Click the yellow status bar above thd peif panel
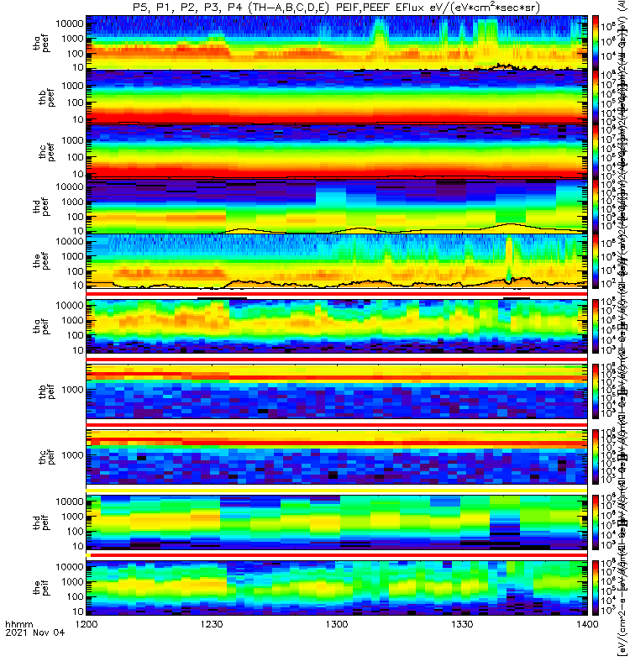Viewport: 630px width, 672px height. click(337, 490)
